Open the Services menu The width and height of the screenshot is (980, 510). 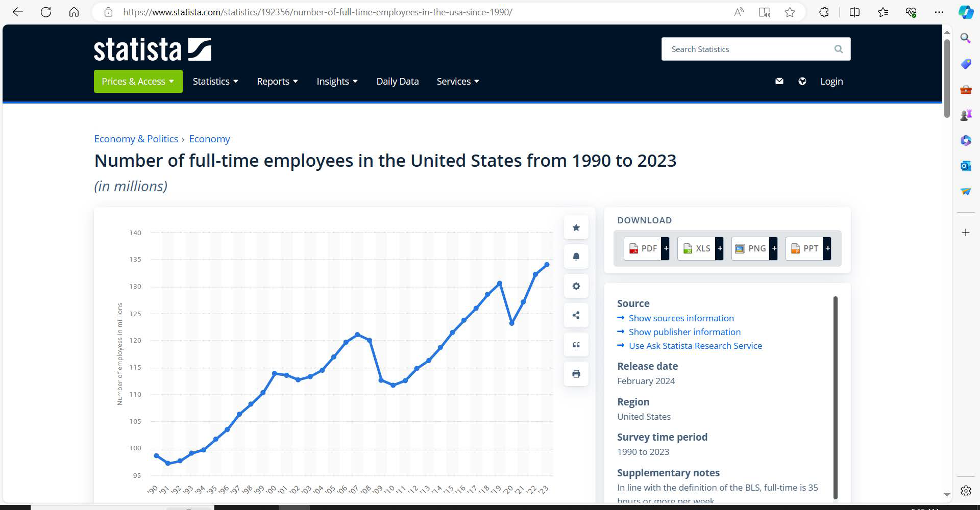point(457,82)
